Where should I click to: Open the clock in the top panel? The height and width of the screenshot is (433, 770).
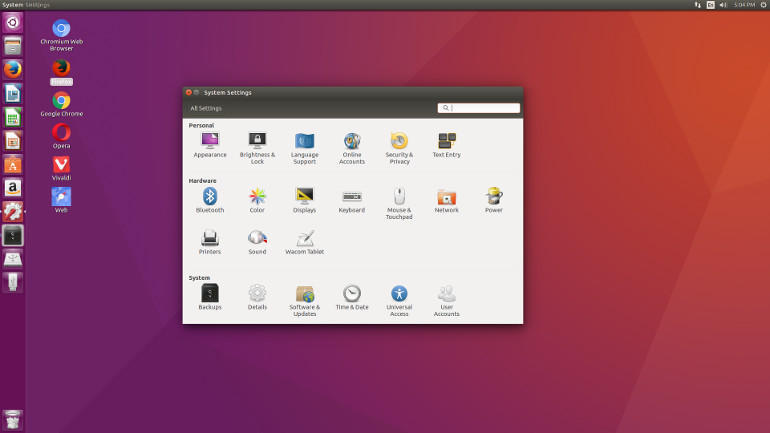click(744, 5)
